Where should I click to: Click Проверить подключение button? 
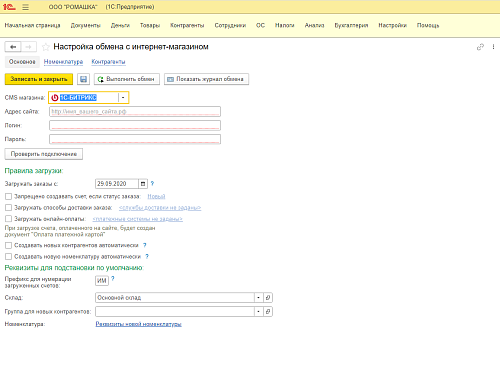(44, 154)
